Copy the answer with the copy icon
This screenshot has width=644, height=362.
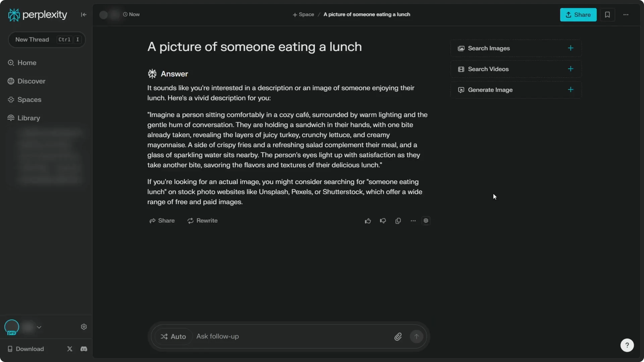398,221
